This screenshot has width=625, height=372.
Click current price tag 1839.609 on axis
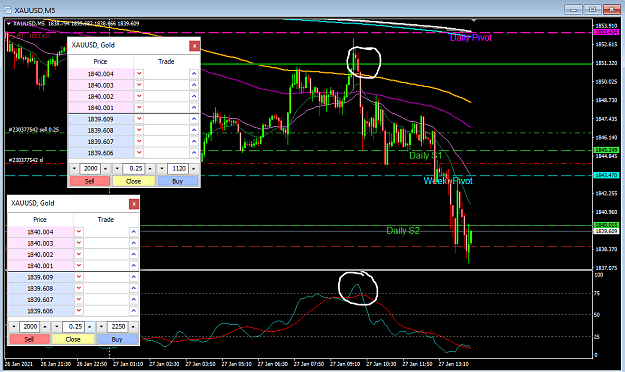click(606, 231)
